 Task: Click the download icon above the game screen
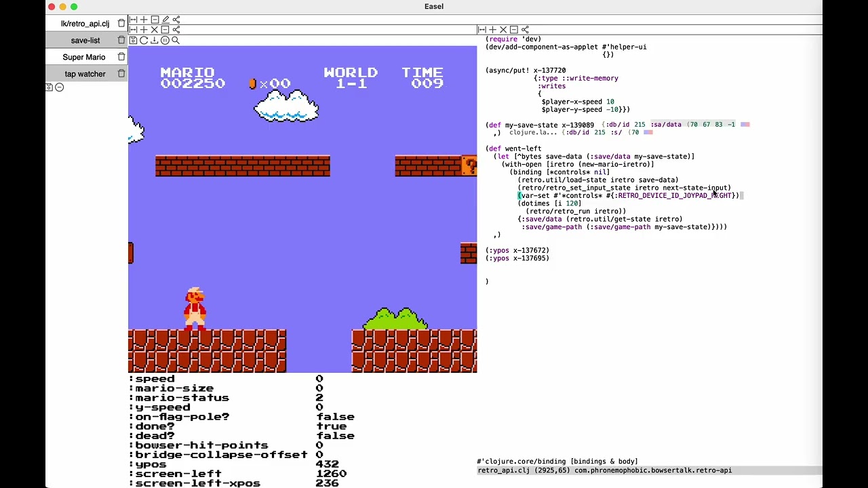pos(154,41)
